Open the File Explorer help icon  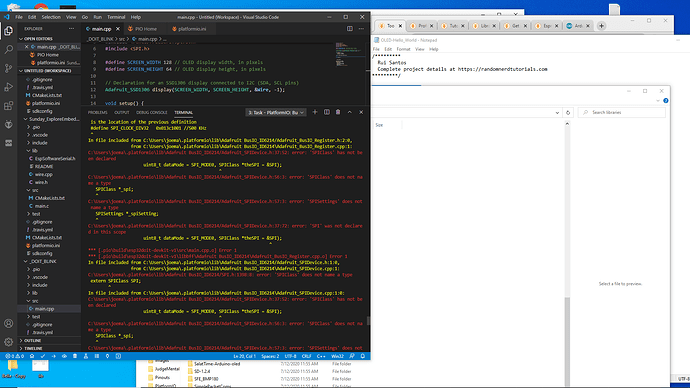666,101
